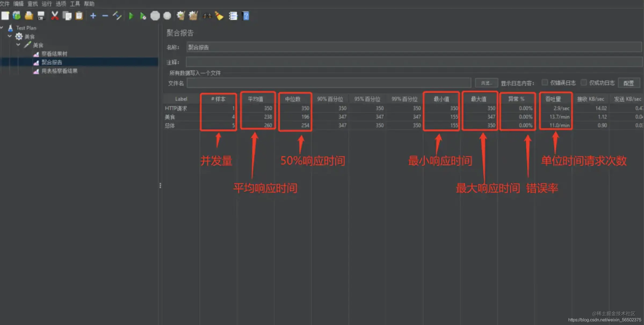Screen dimensions: 644x325
Task: Click the 配置 button
Action: [x=628, y=83]
